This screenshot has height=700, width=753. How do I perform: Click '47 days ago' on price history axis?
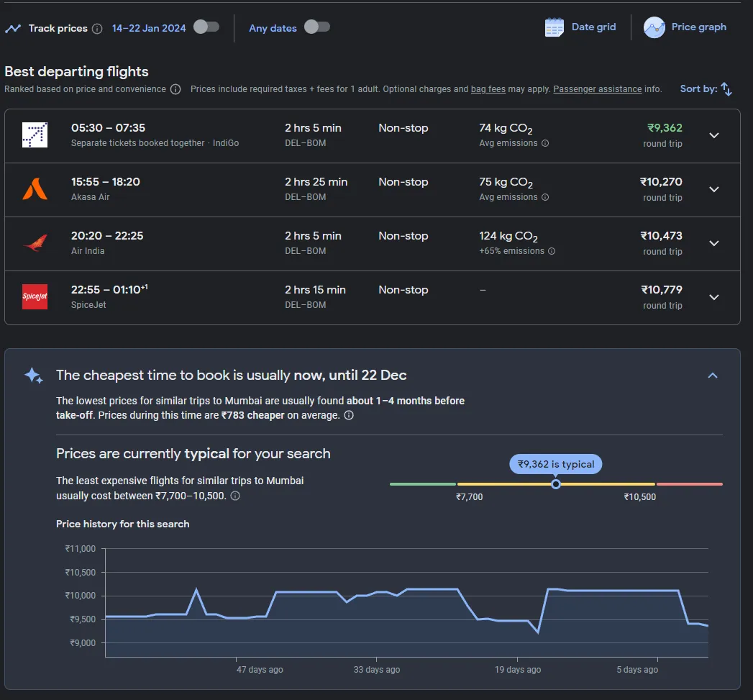pos(260,669)
